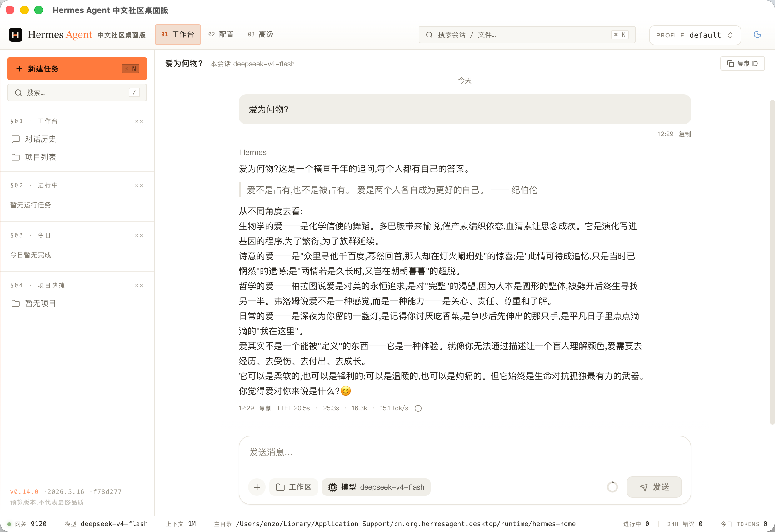Click the chat vertical scrollbar
775x532 pixels.
[x=772, y=262]
